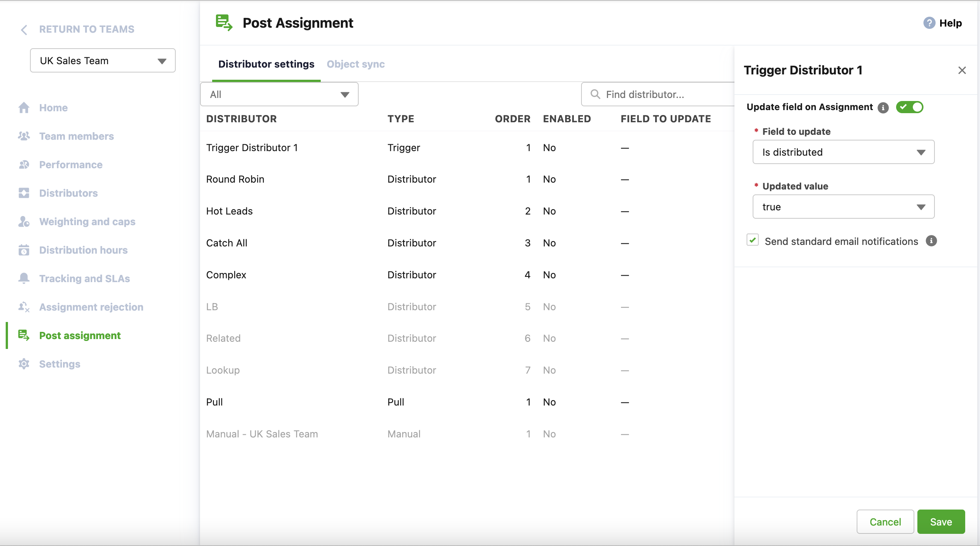Click the DISTRIBUTOR column header
The image size is (980, 546).
click(x=241, y=119)
